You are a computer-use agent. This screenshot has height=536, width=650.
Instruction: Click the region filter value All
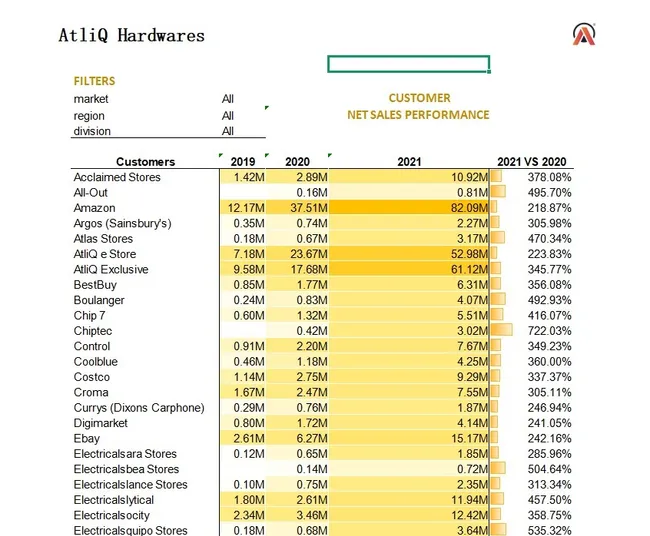[228, 116]
